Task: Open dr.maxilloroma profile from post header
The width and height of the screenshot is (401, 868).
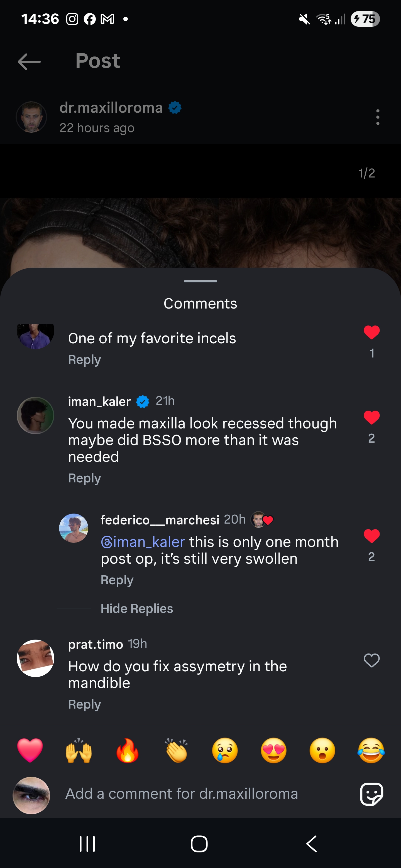Action: [111, 108]
